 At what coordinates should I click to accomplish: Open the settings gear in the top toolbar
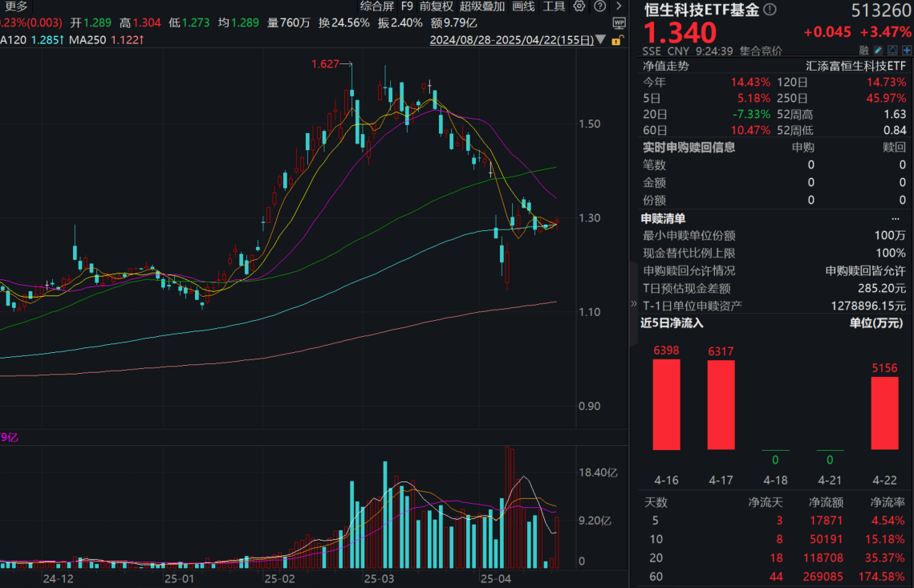579,7
